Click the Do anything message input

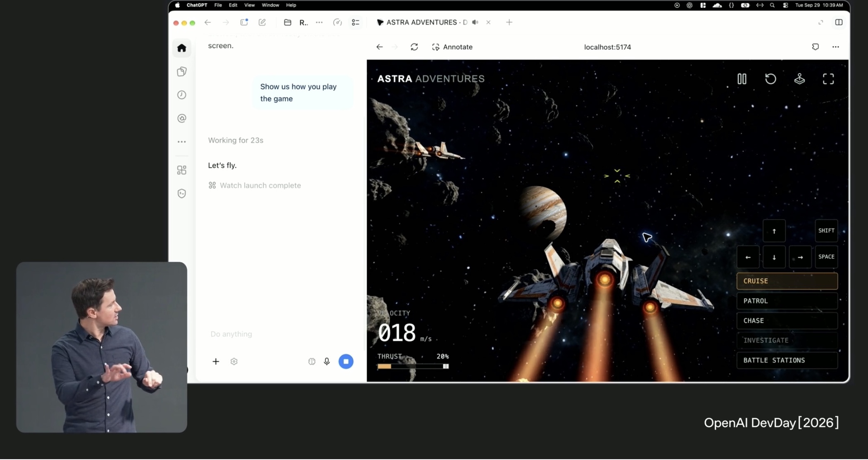pyautogui.click(x=281, y=334)
